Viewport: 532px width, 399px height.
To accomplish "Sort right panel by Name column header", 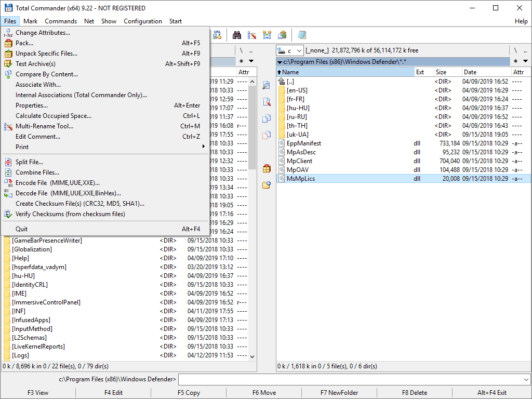I will 345,72.
